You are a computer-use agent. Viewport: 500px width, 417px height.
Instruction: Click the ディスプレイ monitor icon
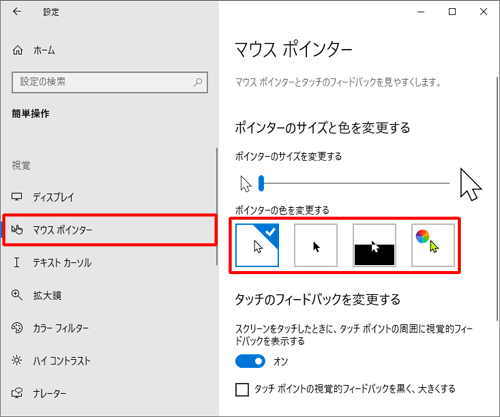[x=17, y=197]
